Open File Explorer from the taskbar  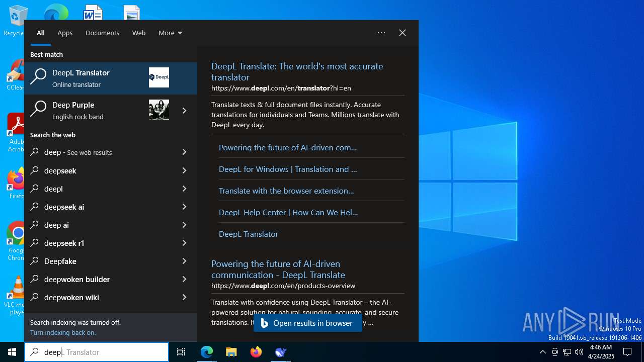pyautogui.click(x=231, y=352)
